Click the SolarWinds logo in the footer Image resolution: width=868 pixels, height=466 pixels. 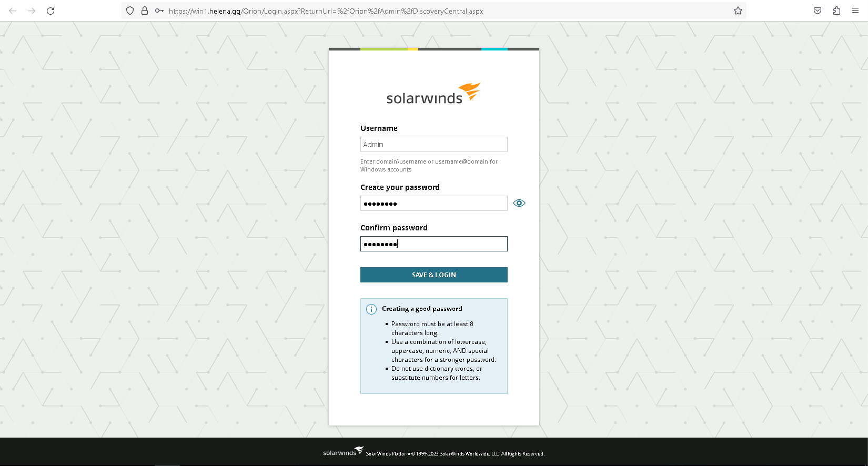tap(343, 451)
